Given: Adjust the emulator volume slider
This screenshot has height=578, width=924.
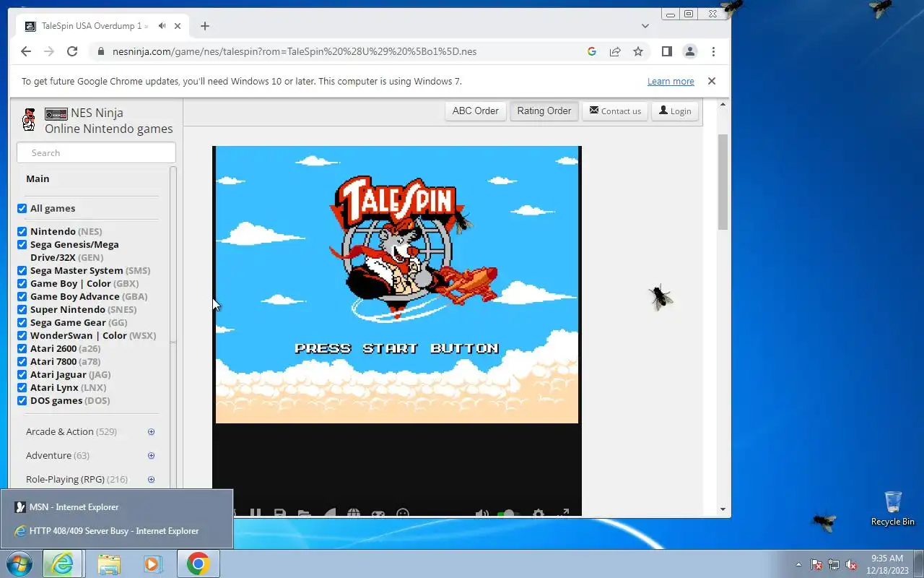Looking at the screenshot, I should [509, 514].
